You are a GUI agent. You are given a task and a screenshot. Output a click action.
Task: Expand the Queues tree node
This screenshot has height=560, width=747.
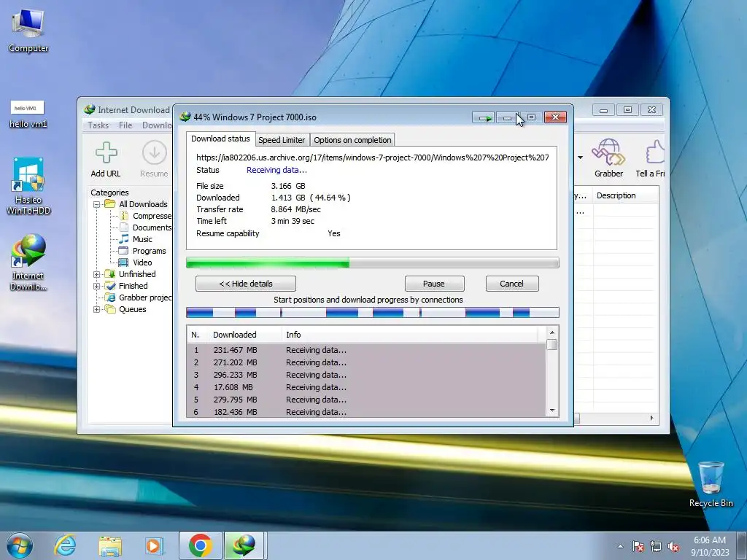point(97,309)
